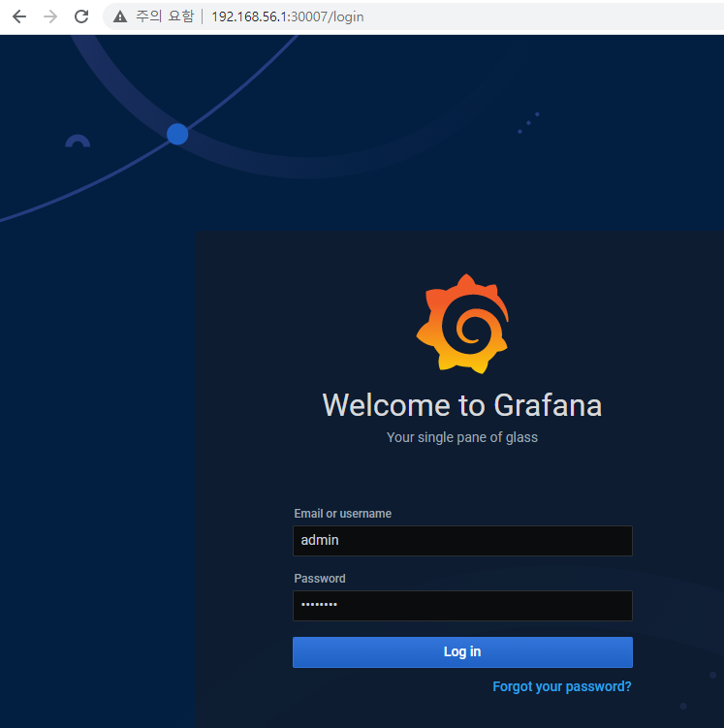The height and width of the screenshot is (728, 724).
Task: Click the Grafana logo
Action: 462,324
